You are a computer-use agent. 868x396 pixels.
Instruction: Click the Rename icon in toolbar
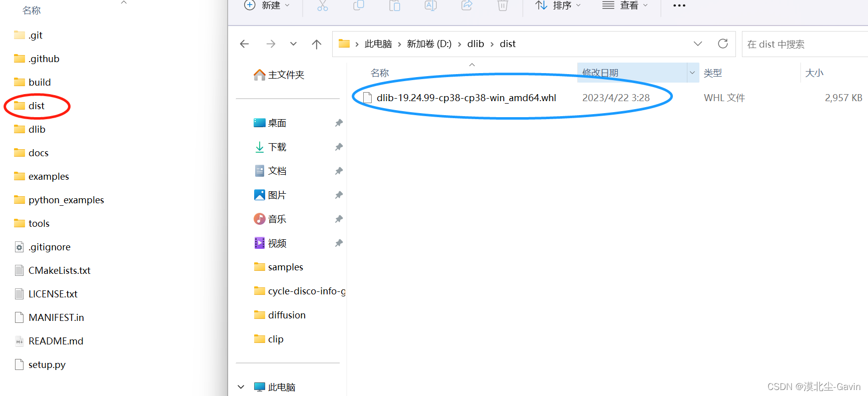[x=431, y=6]
